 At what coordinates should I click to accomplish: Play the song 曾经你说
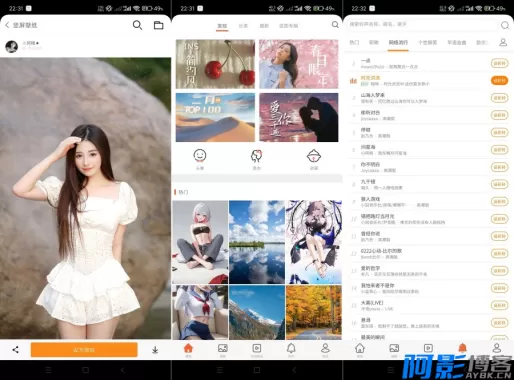point(370,234)
